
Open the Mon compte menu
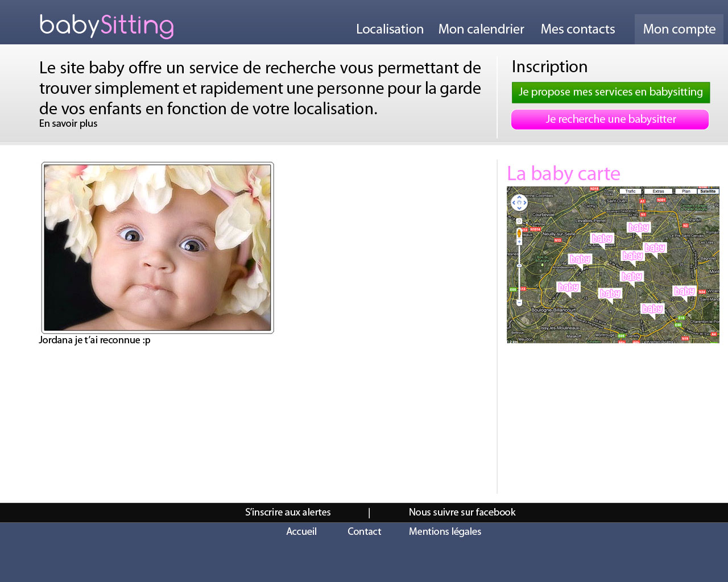tap(679, 30)
